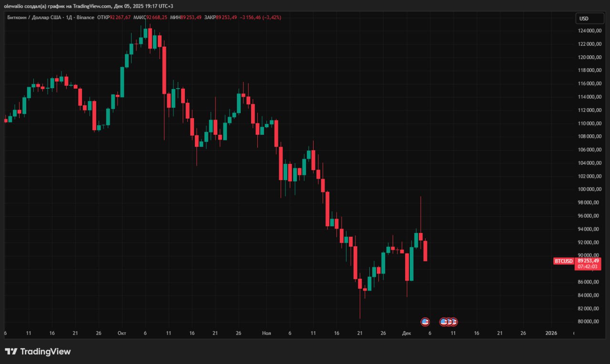The image size is (610, 364).
Task: Click the 'Дек' month label on time axis
Action: (406, 333)
